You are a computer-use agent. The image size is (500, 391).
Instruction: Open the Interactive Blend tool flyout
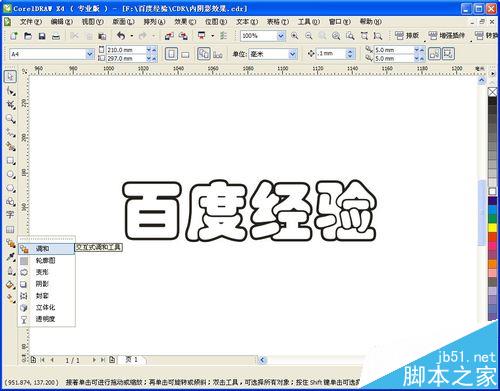10,243
